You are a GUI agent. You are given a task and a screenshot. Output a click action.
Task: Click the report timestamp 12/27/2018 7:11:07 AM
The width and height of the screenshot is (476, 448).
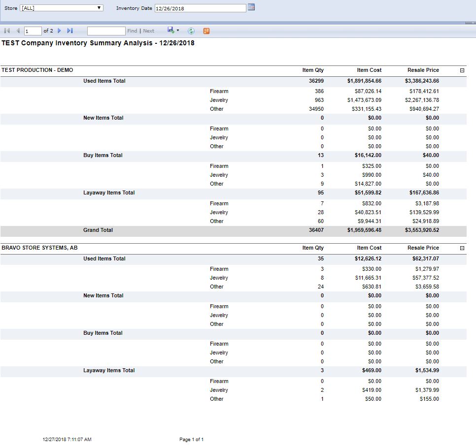pyautogui.click(x=67, y=440)
